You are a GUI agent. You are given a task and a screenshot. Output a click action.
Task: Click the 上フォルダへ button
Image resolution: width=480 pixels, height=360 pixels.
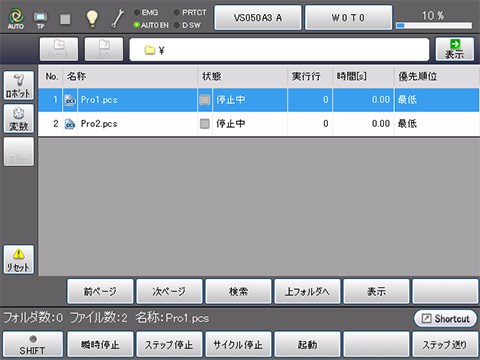pyautogui.click(x=307, y=292)
